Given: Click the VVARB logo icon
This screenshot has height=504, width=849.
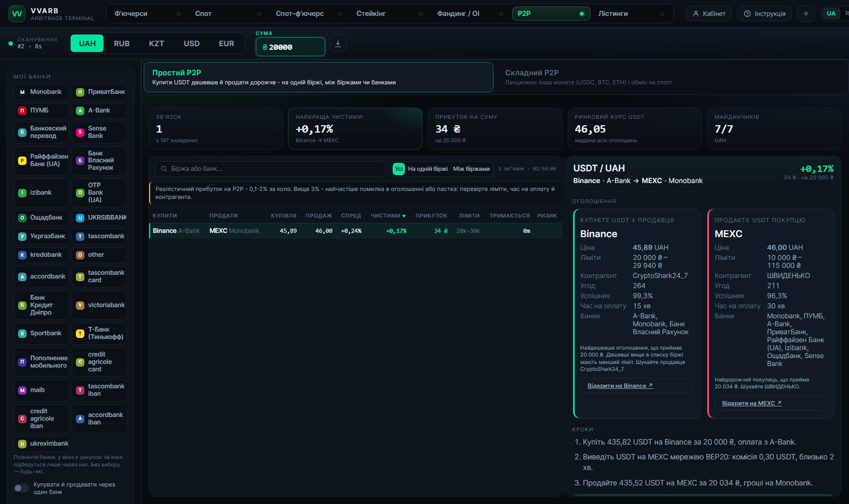Looking at the screenshot, I should tap(17, 14).
